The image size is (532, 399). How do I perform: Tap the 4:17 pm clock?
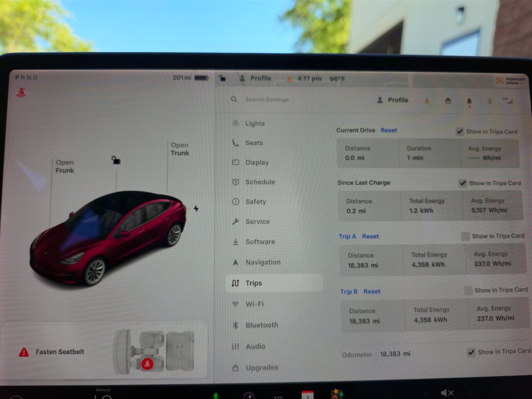[x=309, y=79]
